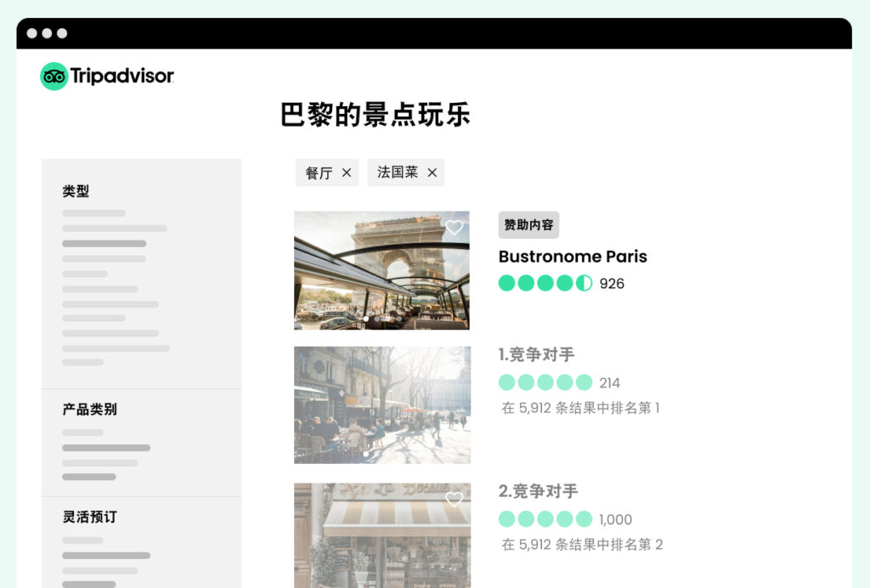
Task: Open the 1.竞争对手 street cafe photo
Action: (x=382, y=405)
